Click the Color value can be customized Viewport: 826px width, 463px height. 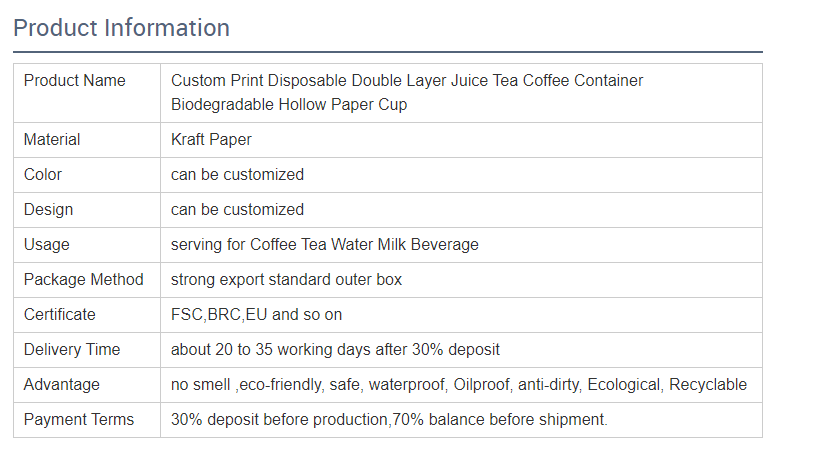click(x=238, y=174)
